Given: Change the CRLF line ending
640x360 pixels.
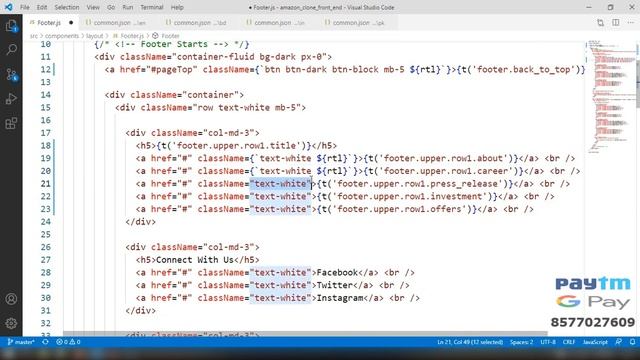Looking at the screenshot, I should tap(569, 342).
